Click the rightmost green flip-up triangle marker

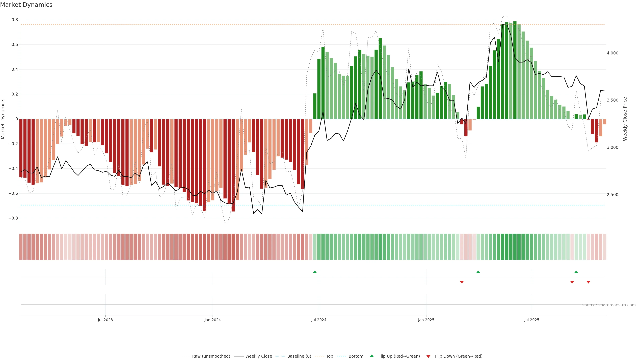(576, 272)
